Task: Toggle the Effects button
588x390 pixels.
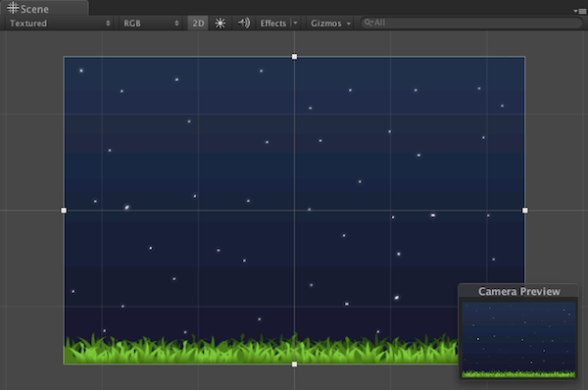Action: coord(273,24)
